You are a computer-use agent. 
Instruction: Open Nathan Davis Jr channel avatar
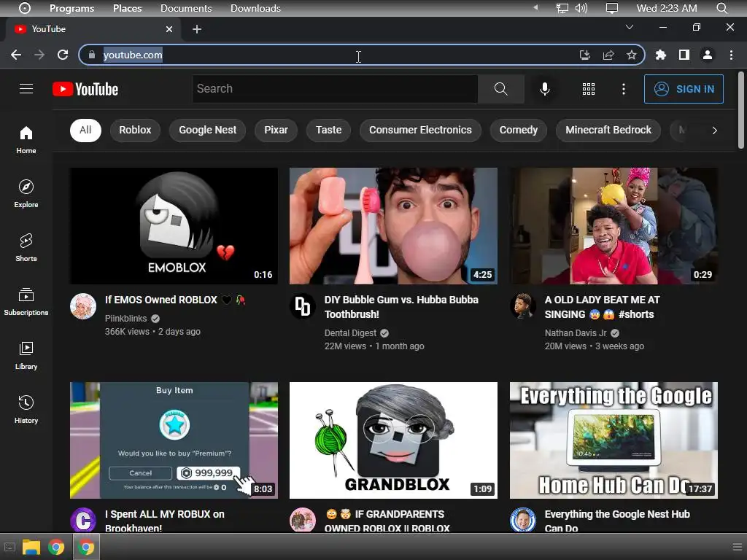[x=523, y=306]
